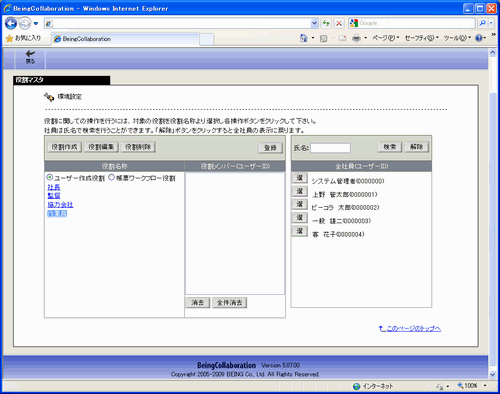Click the blue Help icon
Image resolution: width=500 pixels, height=394 pixels.
pyautogui.click(x=479, y=38)
